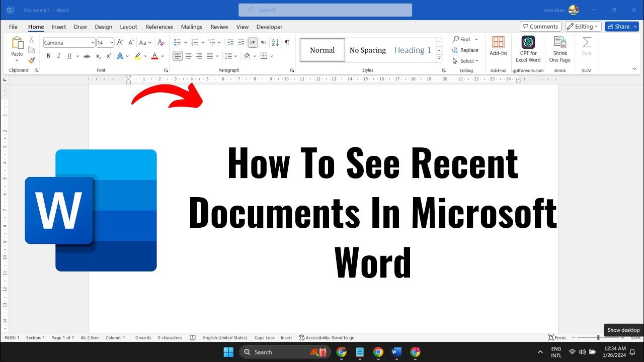Apply the No Spacing style thumbnail
644x362 pixels.
[367, 50]
